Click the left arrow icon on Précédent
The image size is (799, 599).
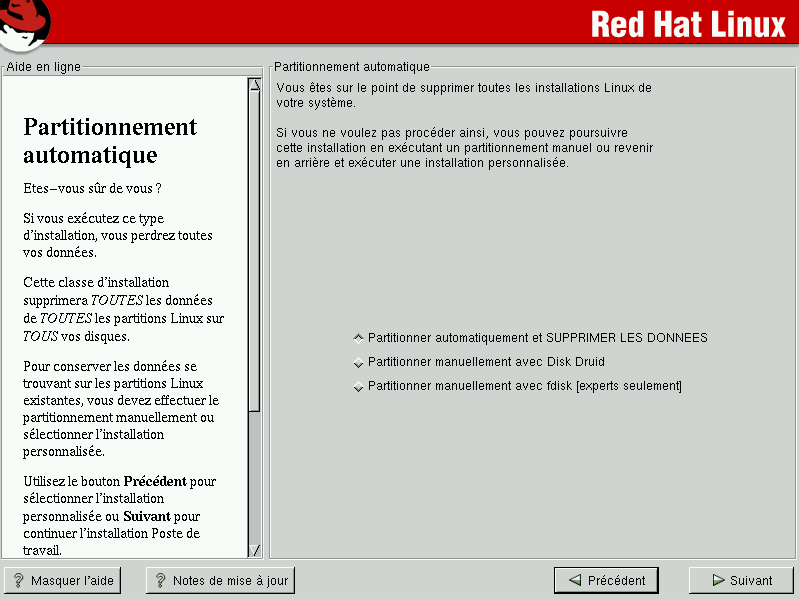[574, 580]
